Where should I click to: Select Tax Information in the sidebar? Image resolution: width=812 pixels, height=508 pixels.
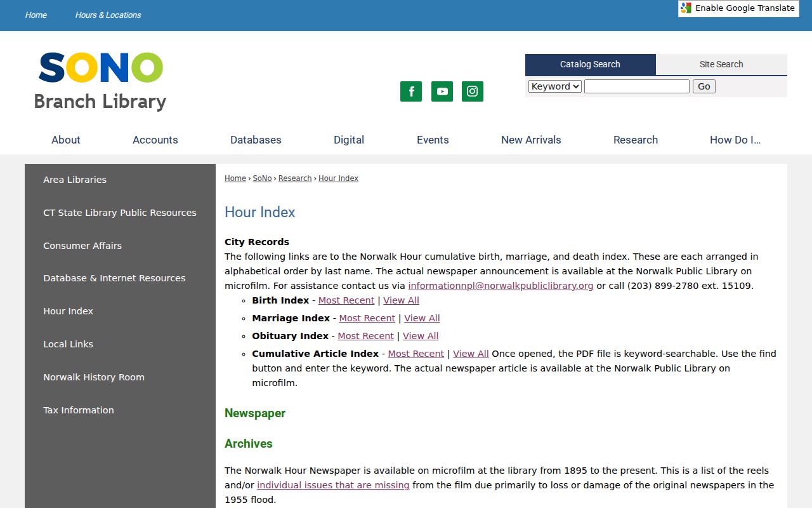click(121, 410)
